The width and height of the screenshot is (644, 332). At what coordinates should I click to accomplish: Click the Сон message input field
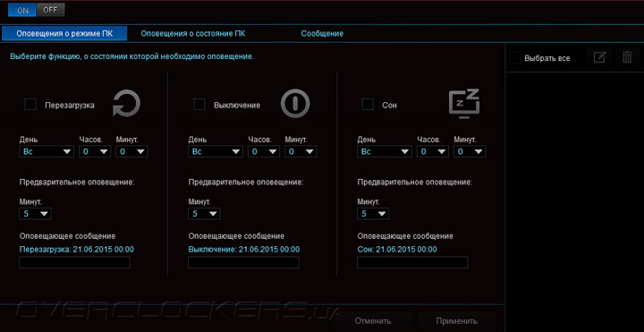pyautogui.click(x=412, y=262)
